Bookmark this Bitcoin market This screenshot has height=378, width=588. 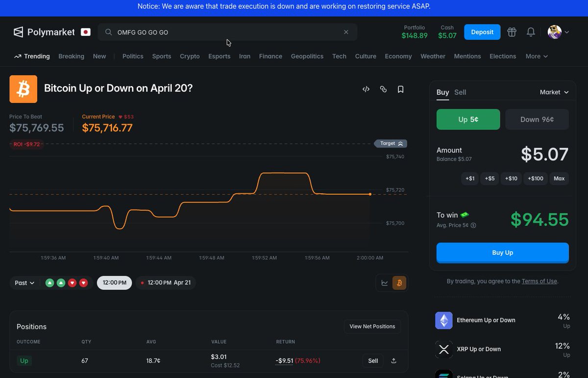[400, 89]
